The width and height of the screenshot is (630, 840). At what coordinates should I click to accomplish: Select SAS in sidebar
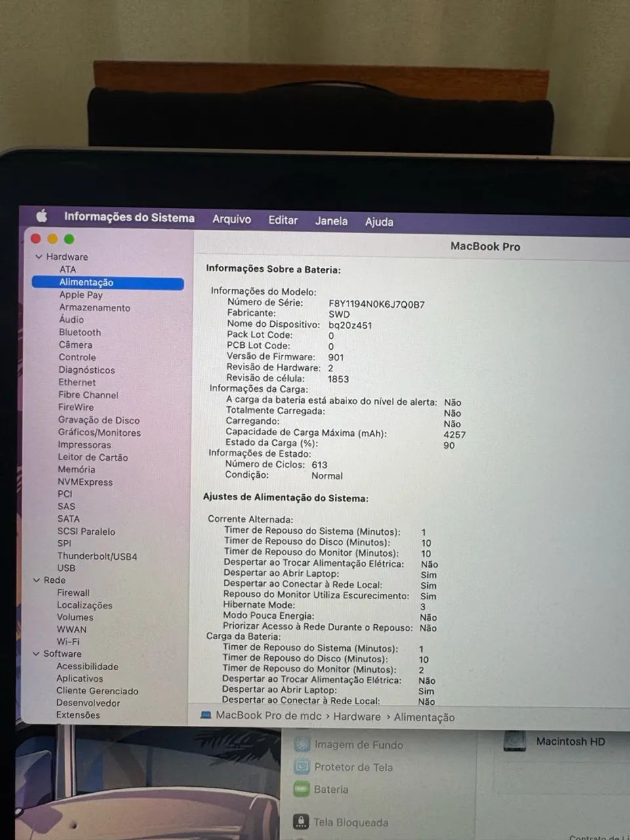[66, 506]
